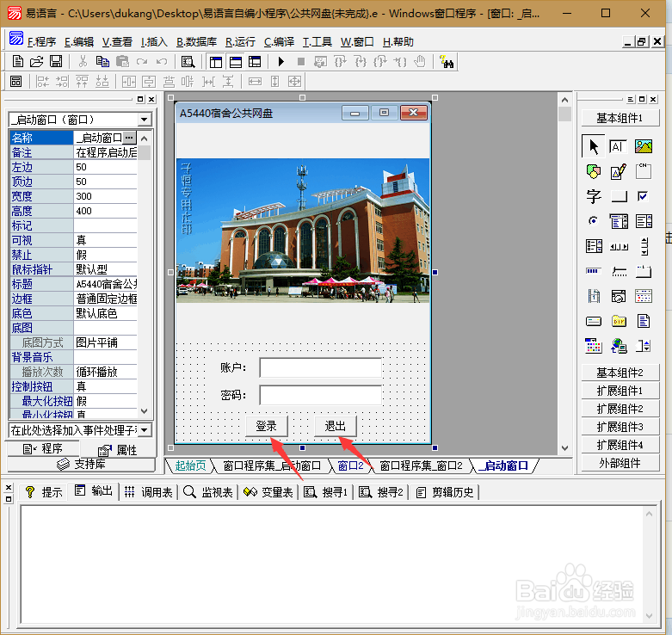
Task: Click the 退出 button on the form
Action: 336,426
